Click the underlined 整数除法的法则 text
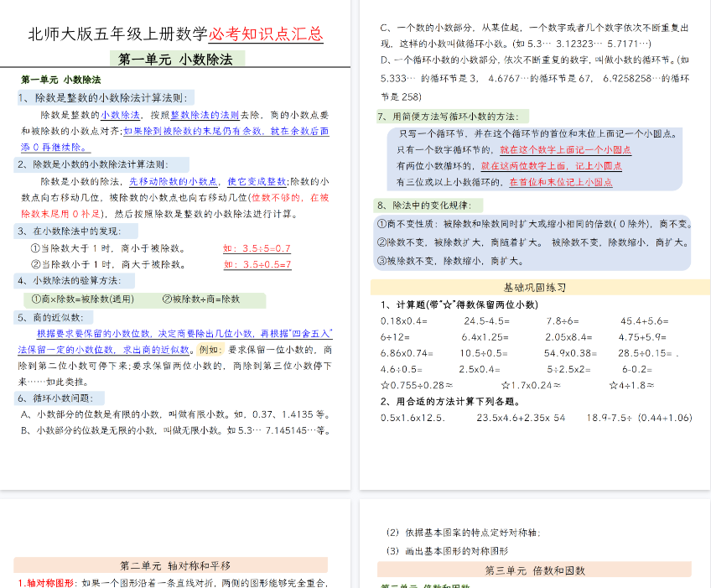This screenshot has width=711, height=588. (205, 115)
